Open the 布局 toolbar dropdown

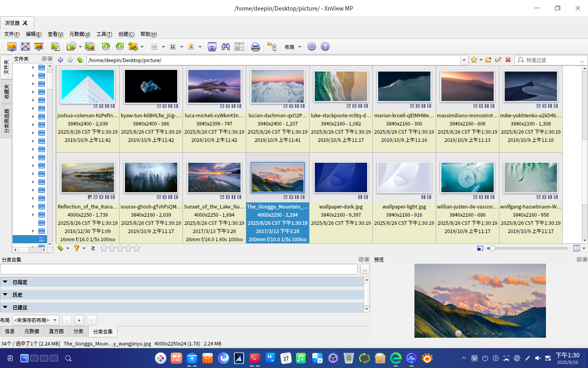tap(293, 47)
